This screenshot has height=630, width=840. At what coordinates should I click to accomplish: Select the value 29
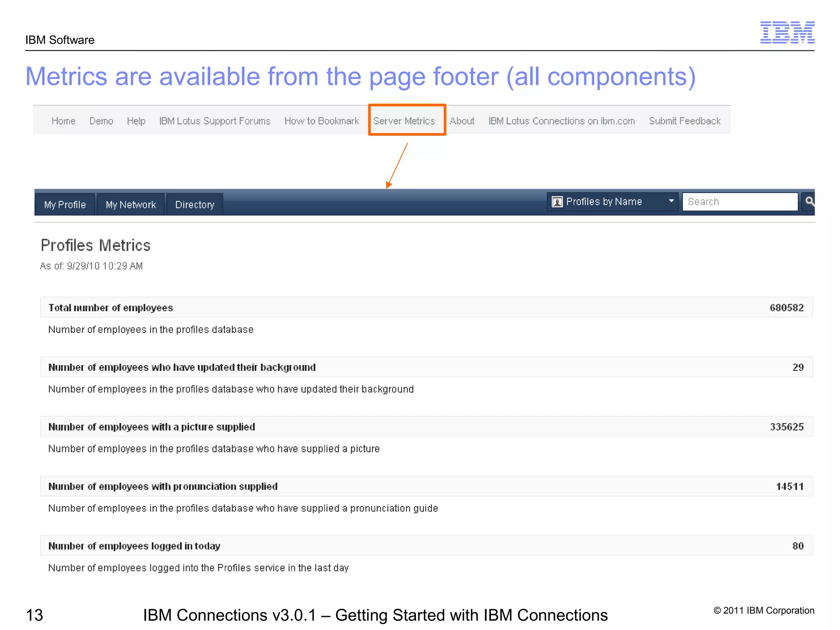798,367
